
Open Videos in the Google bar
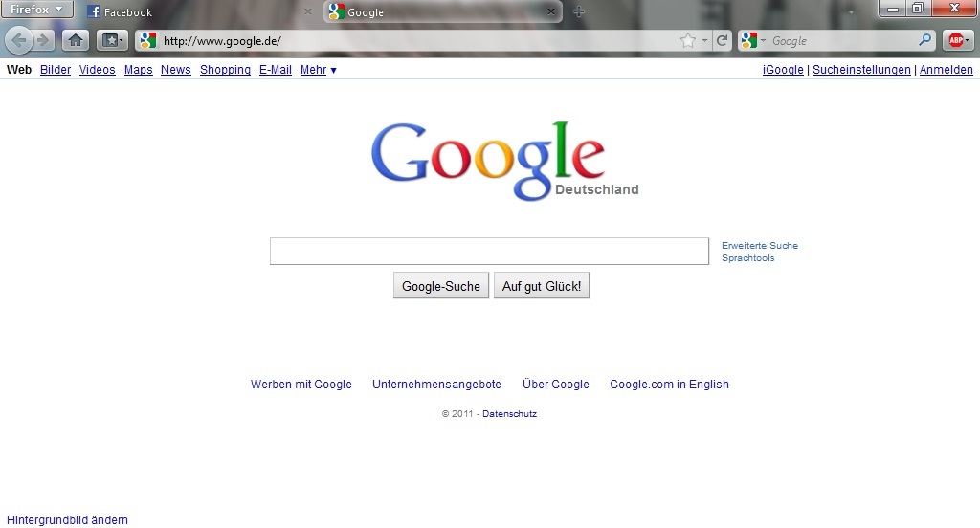97,70
